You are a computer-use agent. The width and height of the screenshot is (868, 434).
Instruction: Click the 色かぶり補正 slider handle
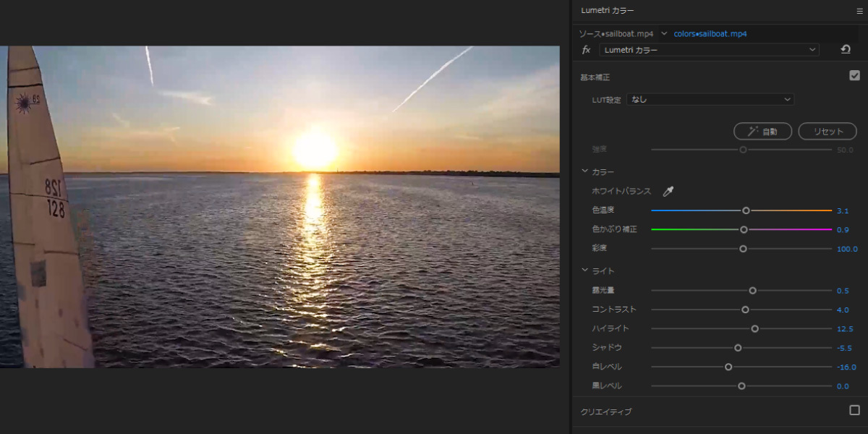(x=744, y=229)
